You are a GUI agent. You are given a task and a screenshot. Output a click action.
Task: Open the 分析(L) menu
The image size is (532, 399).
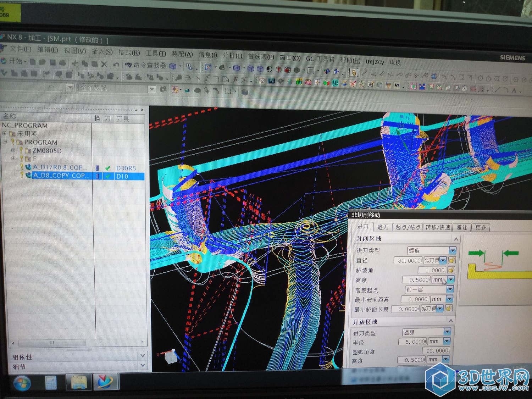point(232,55)
